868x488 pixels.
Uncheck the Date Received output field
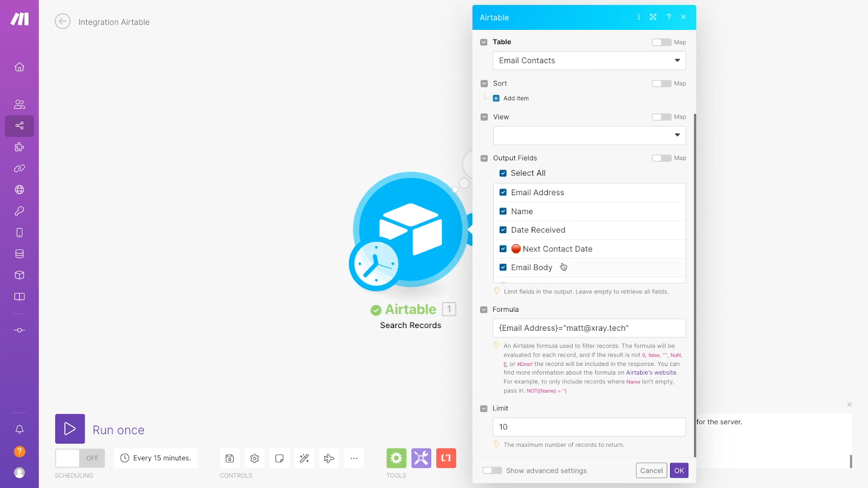503,230
